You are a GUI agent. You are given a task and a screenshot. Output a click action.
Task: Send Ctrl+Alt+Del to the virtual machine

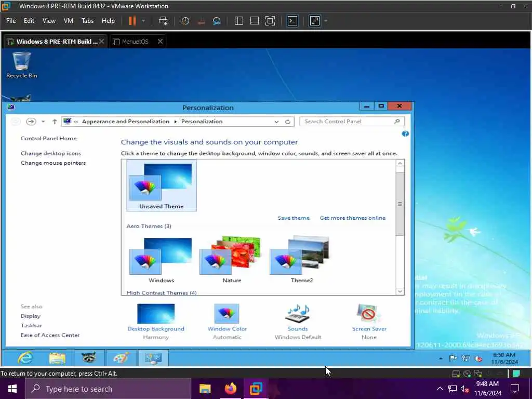coord(163,21)
